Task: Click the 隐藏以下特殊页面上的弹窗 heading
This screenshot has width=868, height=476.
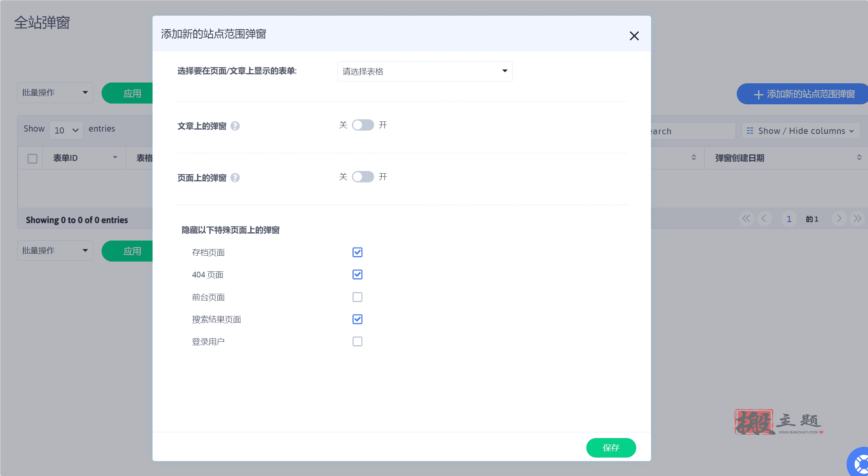Action: [x=231, y=230]
